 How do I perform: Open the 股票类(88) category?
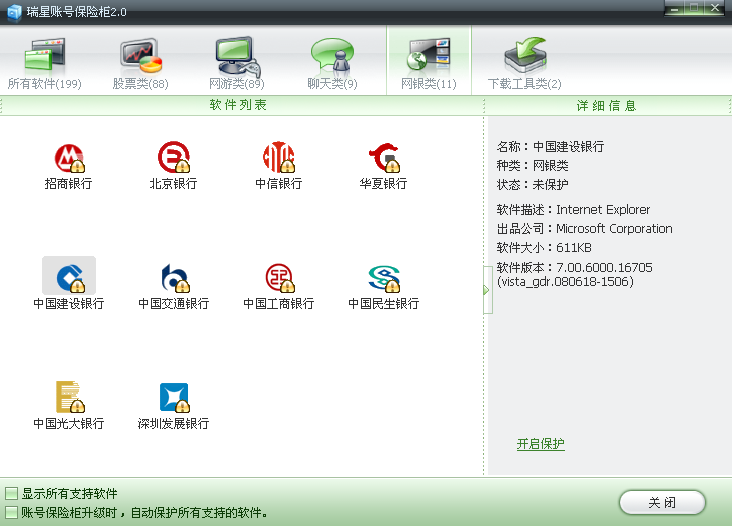click(141, 62)
